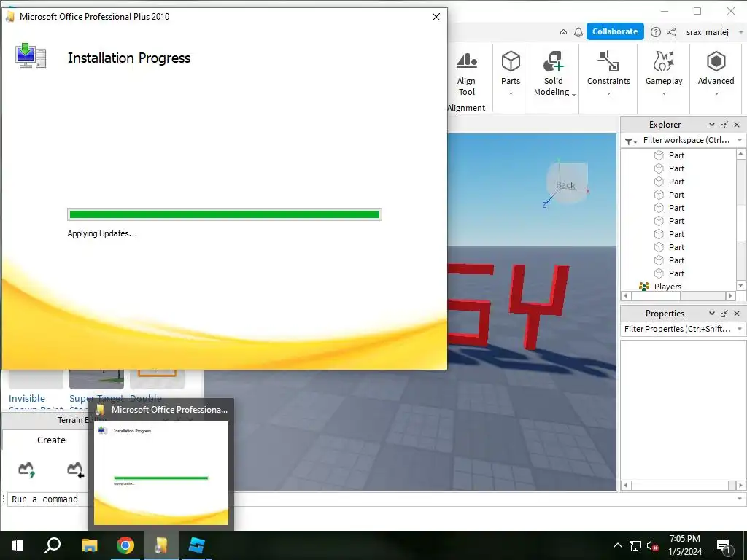The width and height of the screenshot is (747, 560).
Task: Click the notifications bell icon
Action: pos(578,32)
